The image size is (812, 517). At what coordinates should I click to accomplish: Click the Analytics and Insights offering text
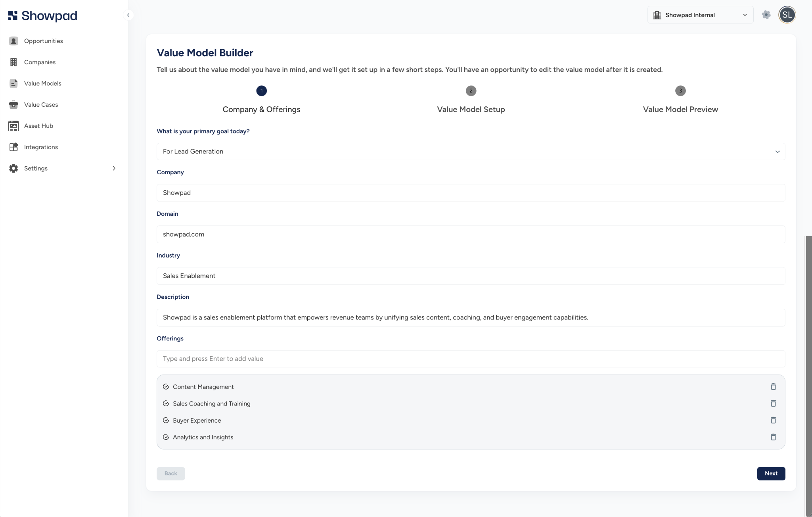[203, 437]
